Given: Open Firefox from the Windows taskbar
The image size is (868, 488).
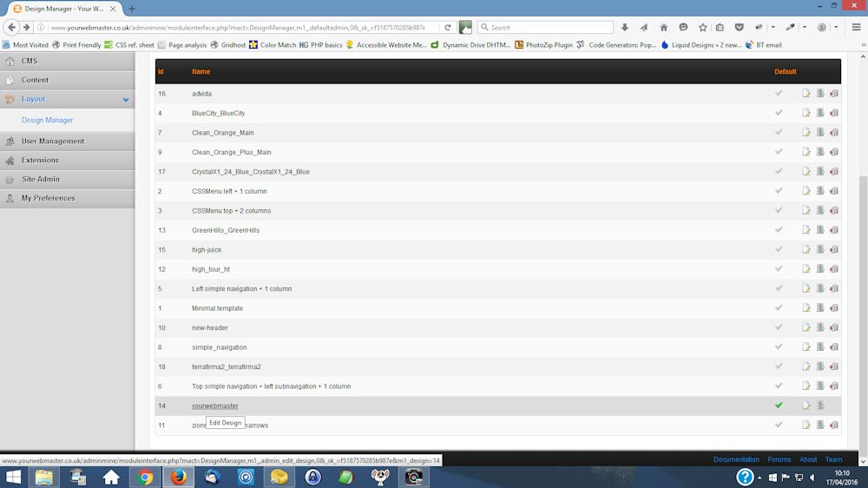Looking at the screenshot, I should click(x=178, y=477).
